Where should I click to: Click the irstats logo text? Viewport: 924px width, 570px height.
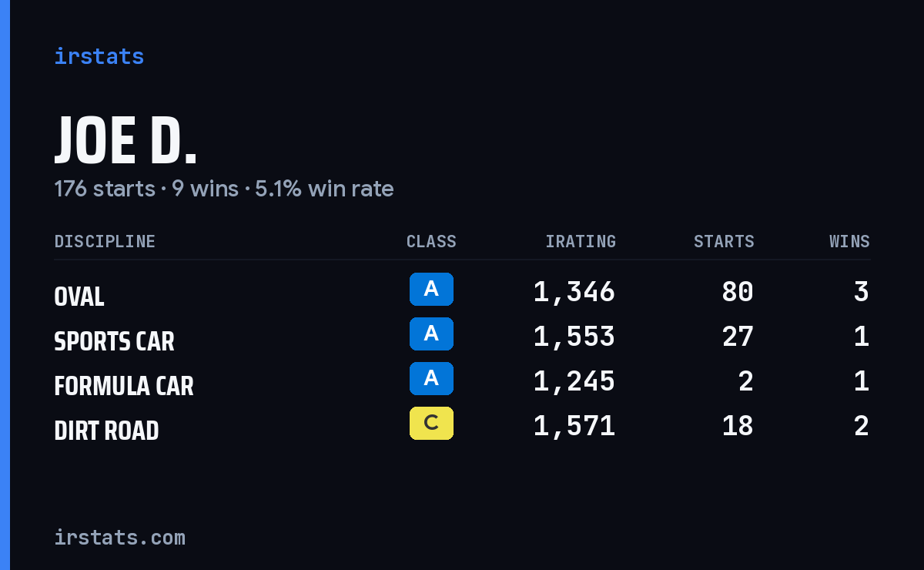[x=99, y=56]
